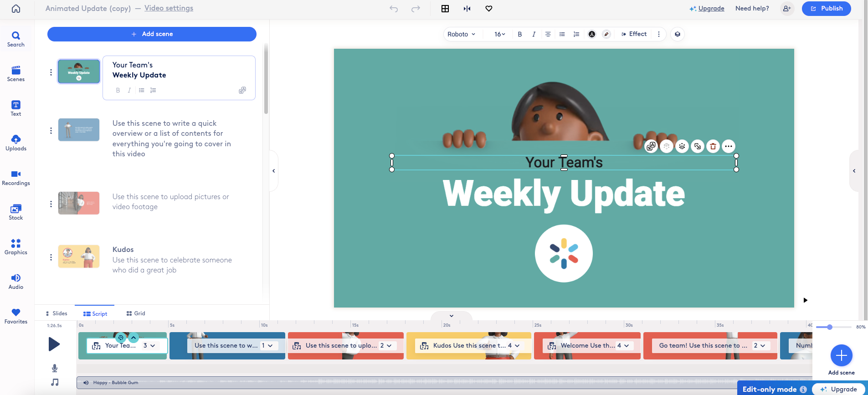Open the grid layout icon in top bar
The height and width of the screenshot is (395, 868).
point(445,9)
